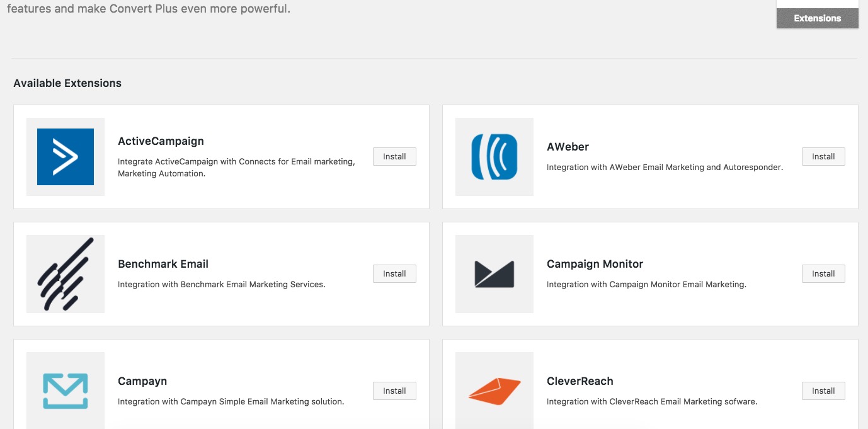This screenshot has width=868, height=429.
Task: Click the CleverReach orange paper plane icon
Action: coord(494,391)
